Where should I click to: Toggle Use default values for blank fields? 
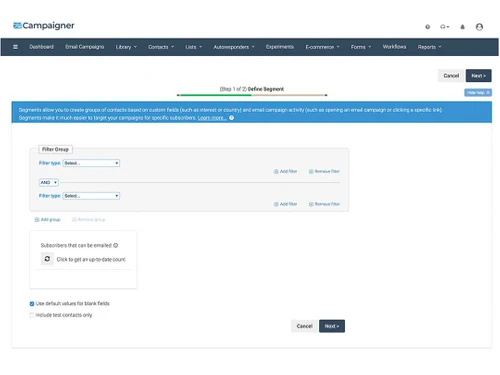(32, 304)
